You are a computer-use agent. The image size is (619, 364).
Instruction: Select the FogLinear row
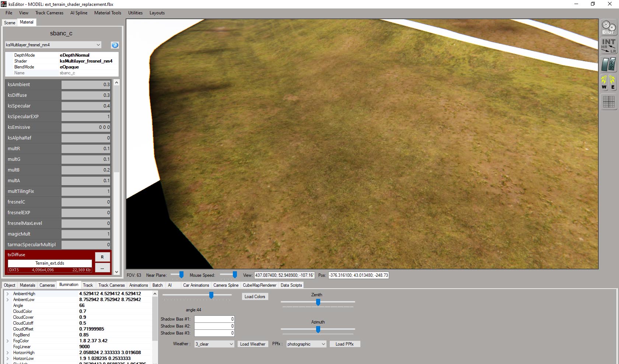pyautogui.click(x=78, y=347)
